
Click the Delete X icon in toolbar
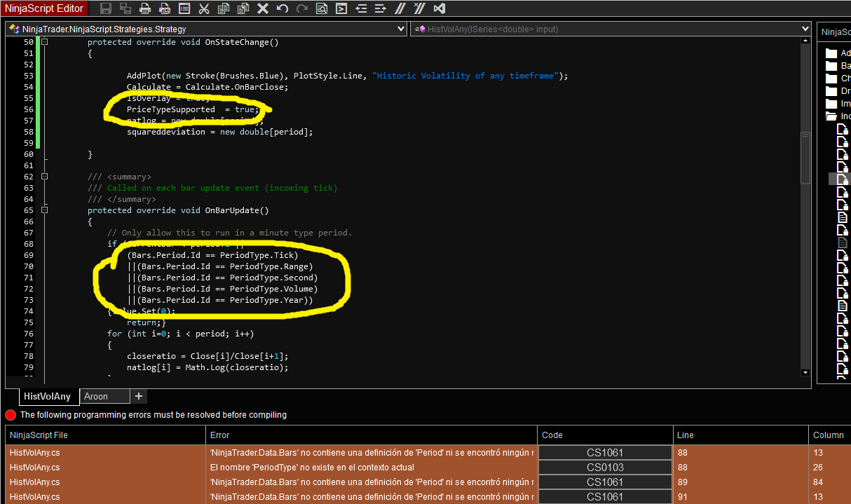(263, 8)
